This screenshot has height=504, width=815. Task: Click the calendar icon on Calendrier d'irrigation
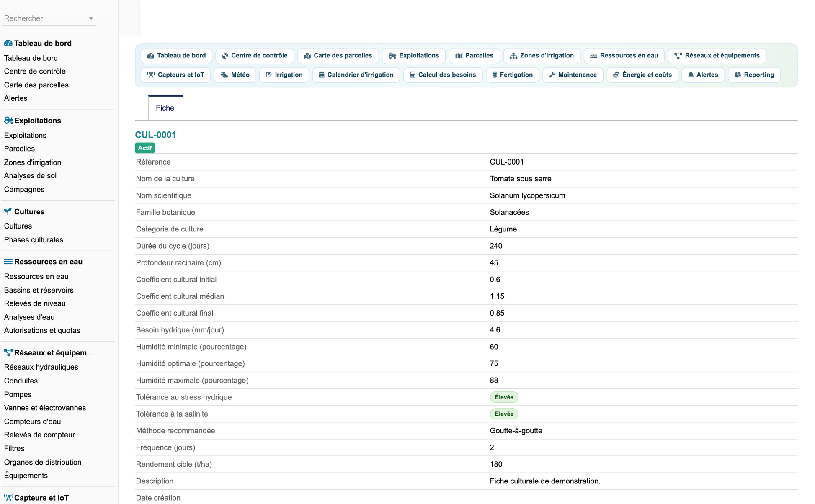pos(322,75)
